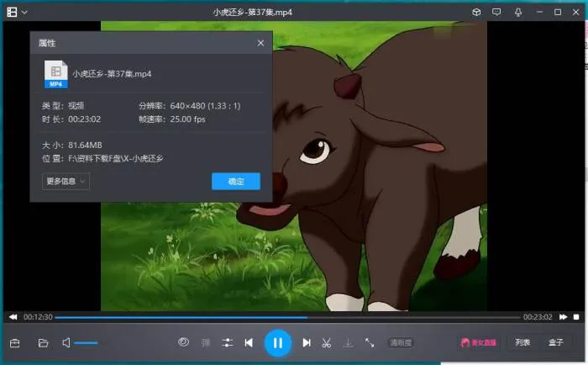
Task: Open the 美女直播 live stream link
Action: pos(479,342)
